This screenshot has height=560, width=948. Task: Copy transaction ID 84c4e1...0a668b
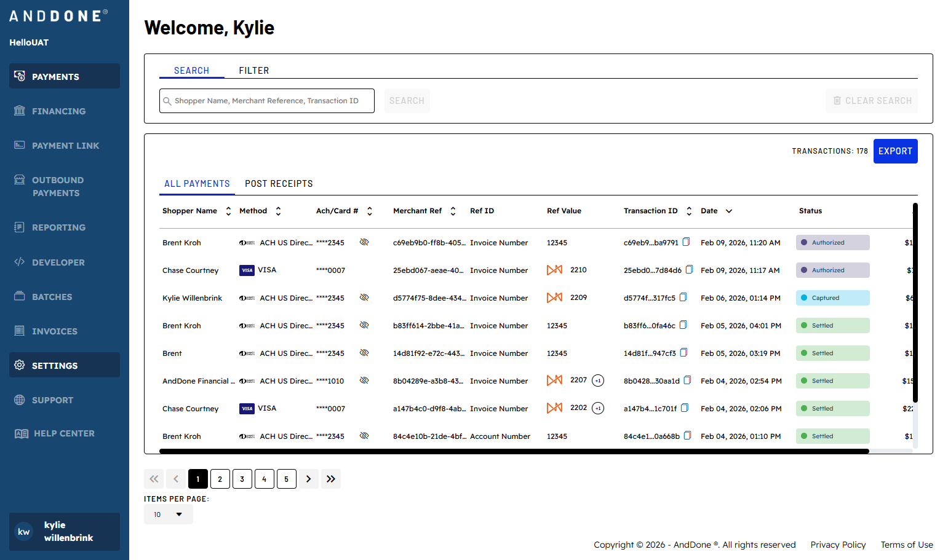[688, 436]
